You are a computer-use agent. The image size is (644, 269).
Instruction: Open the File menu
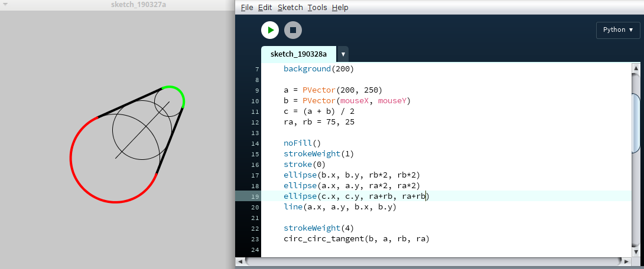[247, 8]
